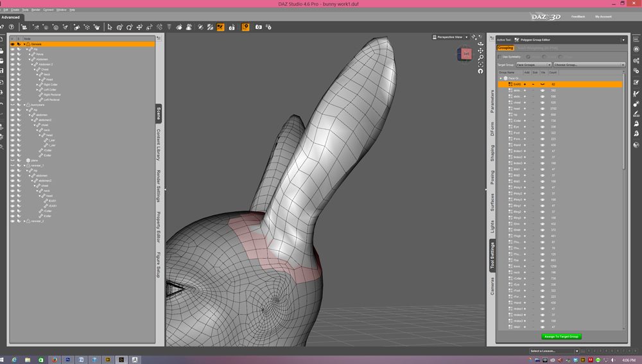This screenshot has width=642, height=364.
Task: Click the viewport frame selection icon
Action: coord(481,64)
